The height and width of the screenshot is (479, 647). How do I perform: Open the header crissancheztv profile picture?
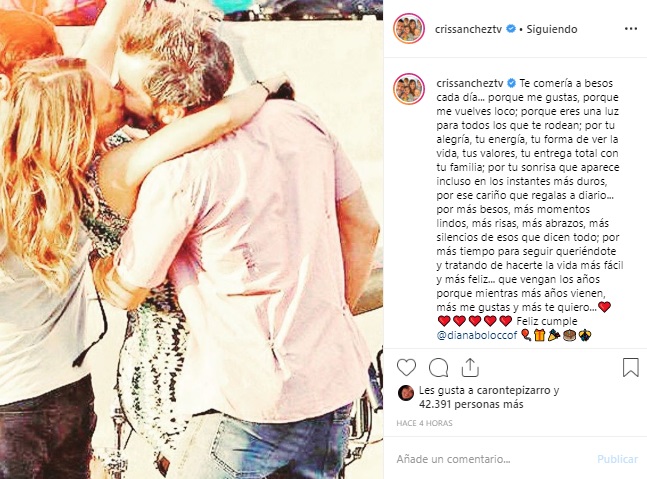pyautogui.click(x=409, y=29)
